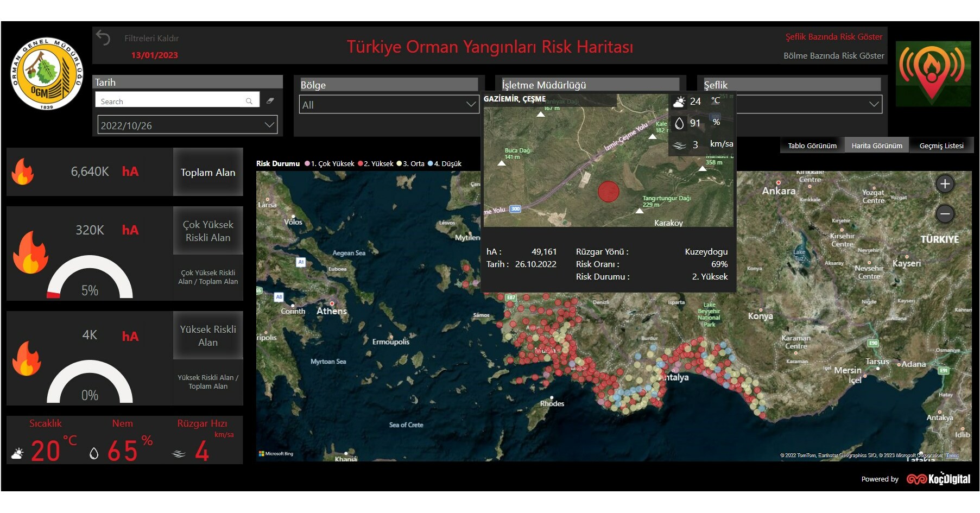
Task: Click Şeflik Bazında Risk Göster
Action: click(833, 37)
